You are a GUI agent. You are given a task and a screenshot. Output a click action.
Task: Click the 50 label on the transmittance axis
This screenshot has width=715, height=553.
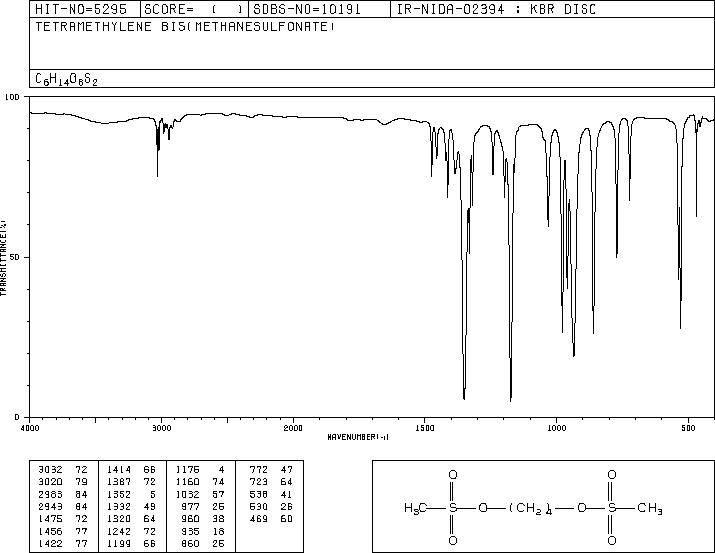point(15,257)
